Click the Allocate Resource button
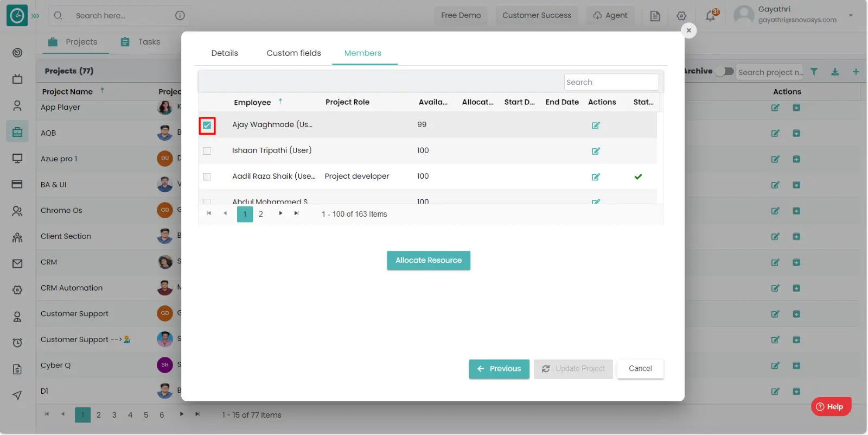868x435 pixels. pos(429,261)
